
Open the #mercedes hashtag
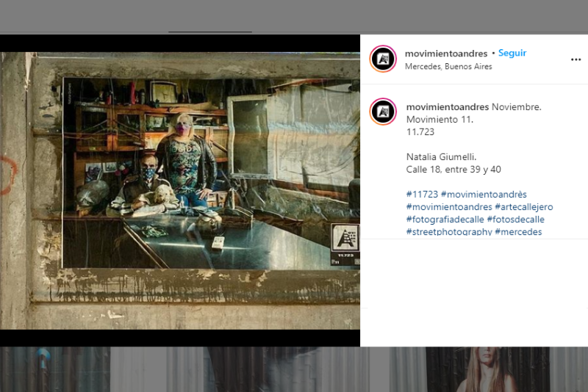[x=518, y=232]
